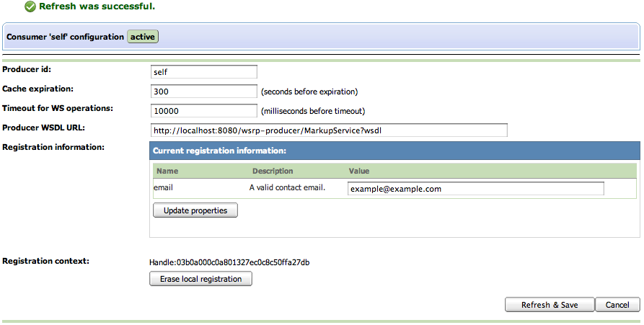
Task: Click the Value column header
Action: click(358, 172)
